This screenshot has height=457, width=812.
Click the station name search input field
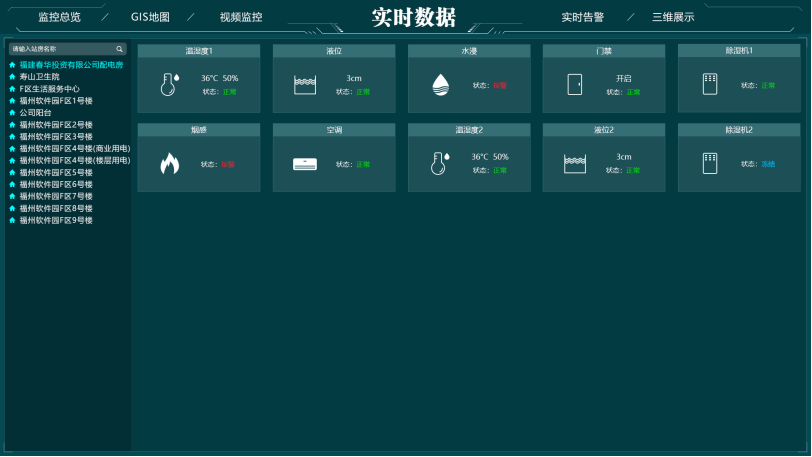tap(60, 48)
